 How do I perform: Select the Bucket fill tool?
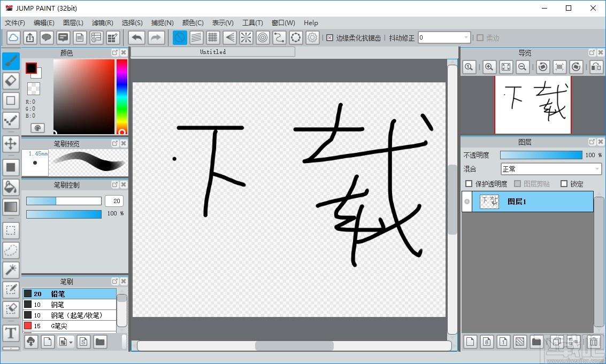(x=11, y=187)
